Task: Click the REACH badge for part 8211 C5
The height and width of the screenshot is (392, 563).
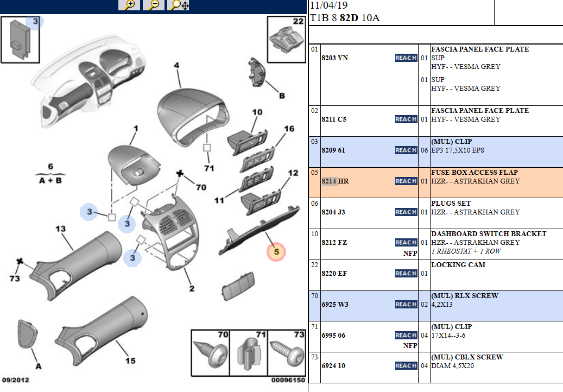Action: pyautogui.click(x=406, y=119)
